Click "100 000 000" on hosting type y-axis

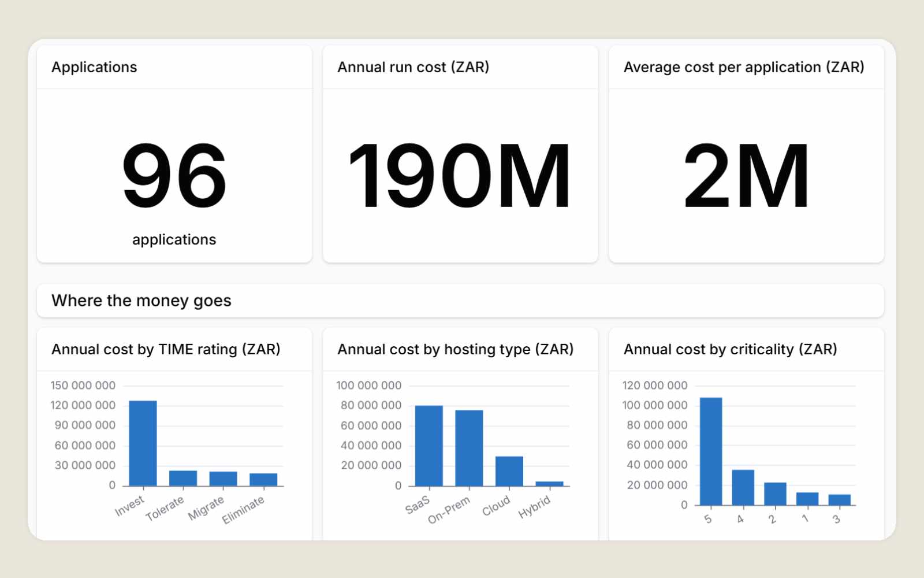pyautogui.click(x=369, y=386)
